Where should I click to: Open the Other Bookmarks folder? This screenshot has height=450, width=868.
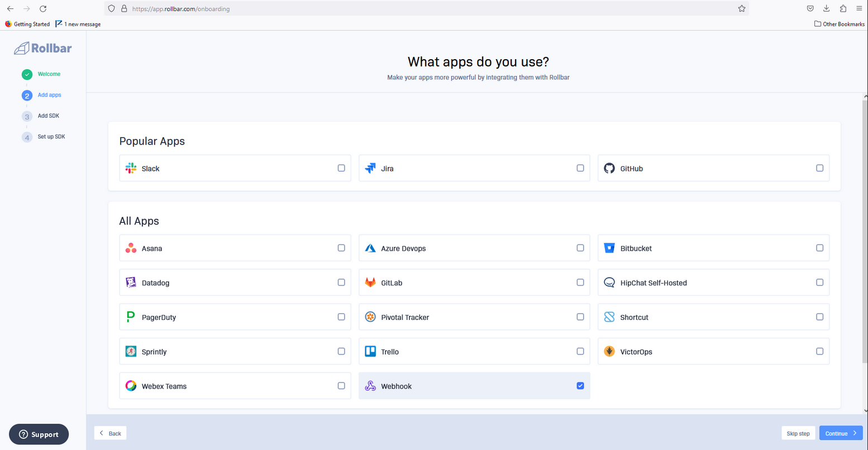(x=840, y=24)
